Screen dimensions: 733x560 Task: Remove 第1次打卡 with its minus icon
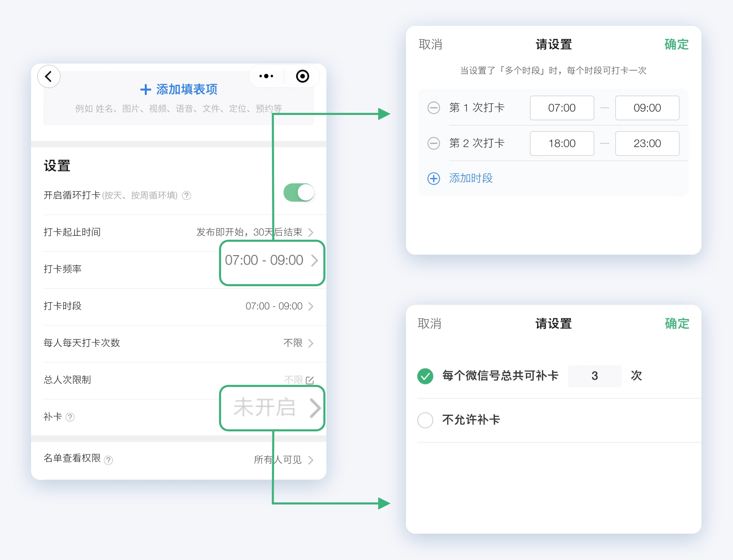pos(433,108)
